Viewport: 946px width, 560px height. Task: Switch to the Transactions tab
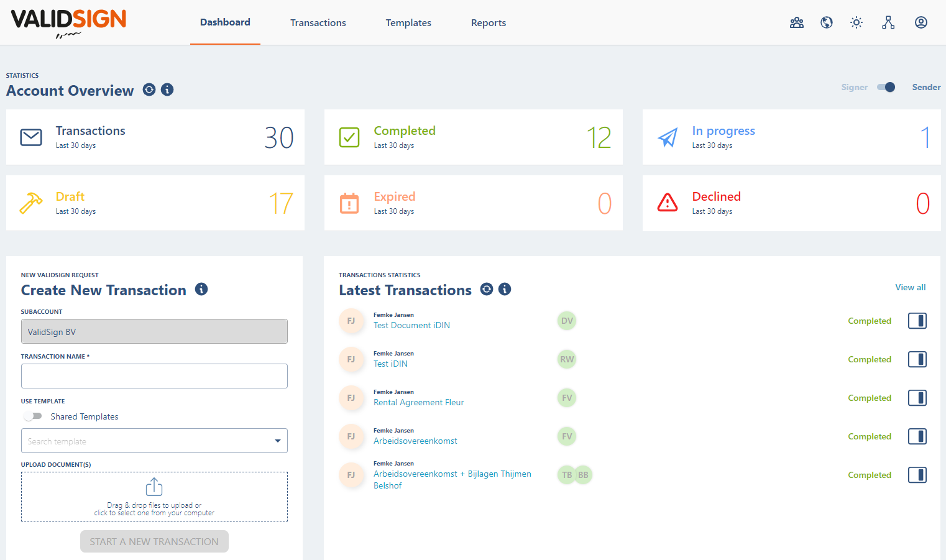click(318, 22)
